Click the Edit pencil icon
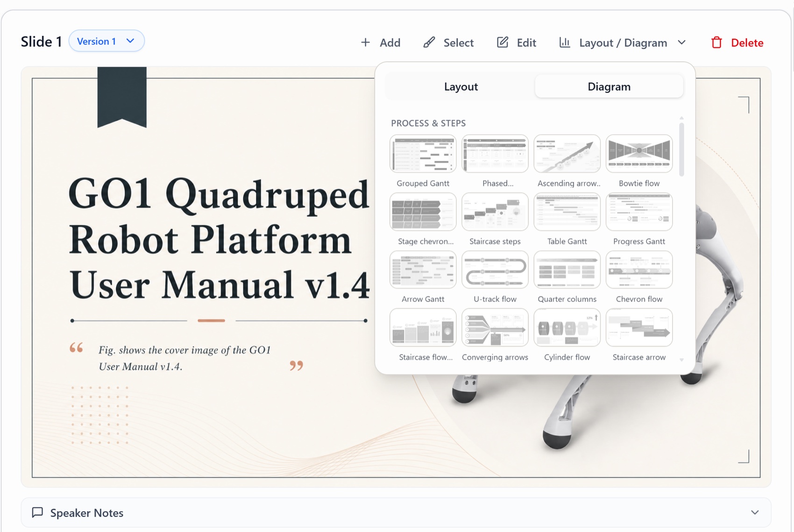Viewport: 794px width, 532px height. (503, 43)
